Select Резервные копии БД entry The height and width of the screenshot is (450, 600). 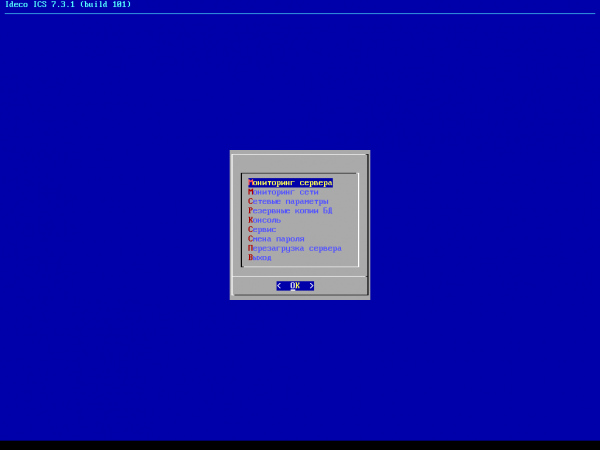[x=290, y=211]
